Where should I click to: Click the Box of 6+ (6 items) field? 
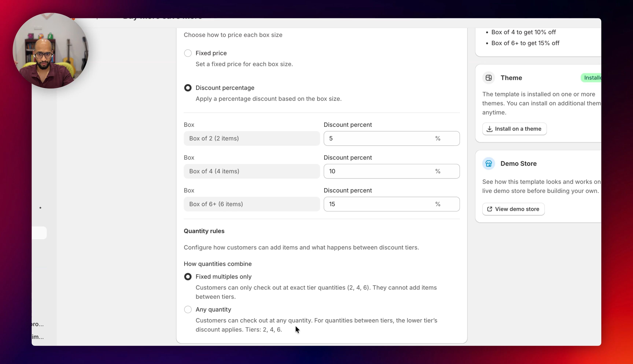pos(252,204)
